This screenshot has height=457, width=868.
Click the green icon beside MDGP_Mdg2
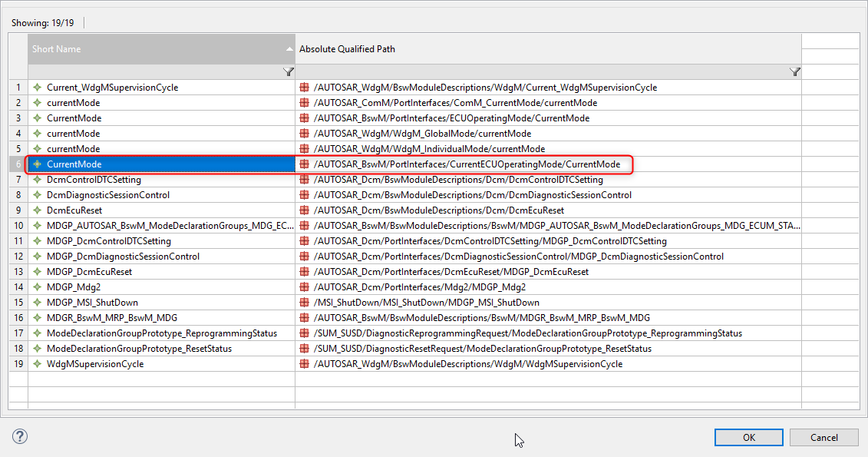click(x=37, y=287)
